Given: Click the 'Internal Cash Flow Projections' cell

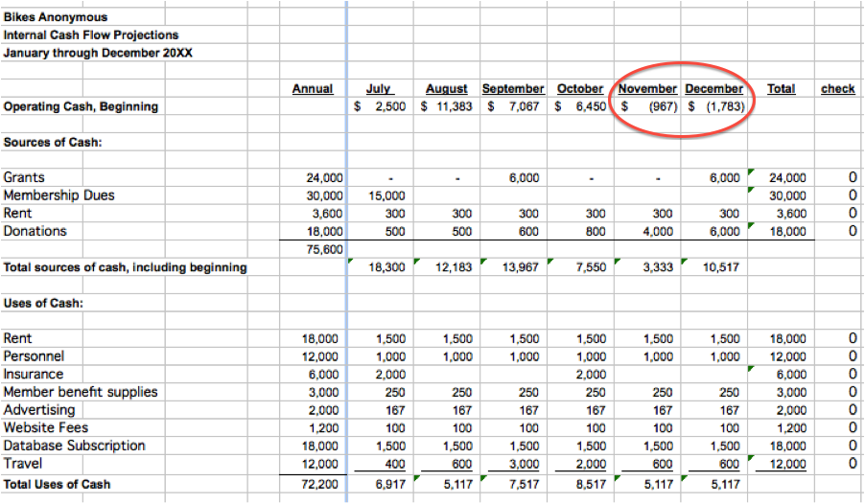Looking at the screenshot, I should (x=91, y=34).
